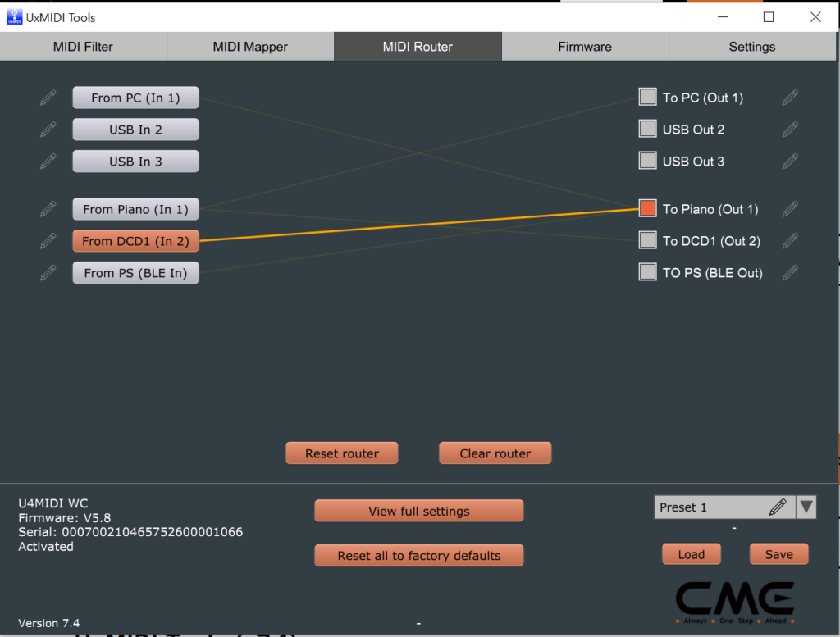The width and height of the screenshot is (840, 637).
Task: Edit the "TO PS (BLE Out)" label pencil icon
Action: click(789, 272)
